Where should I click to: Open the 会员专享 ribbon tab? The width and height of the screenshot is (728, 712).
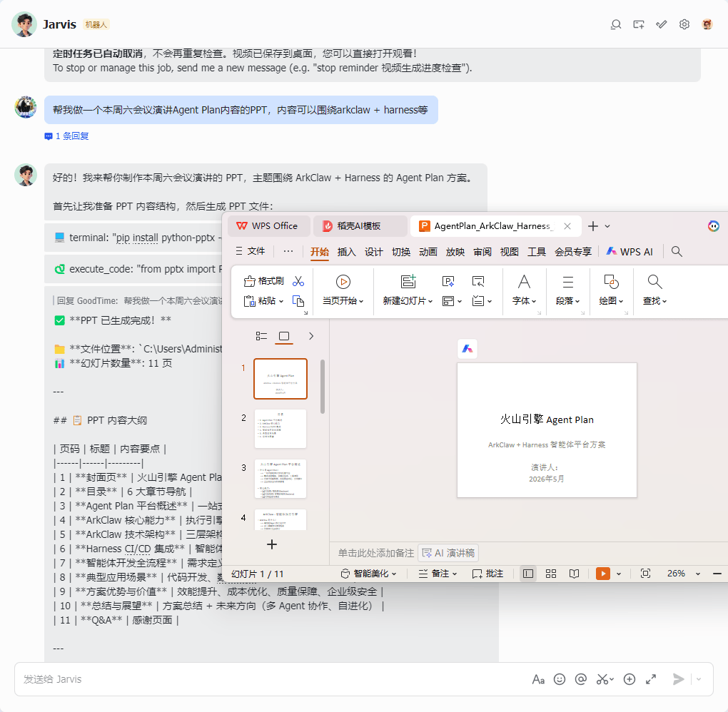click(x=573, y=252)
